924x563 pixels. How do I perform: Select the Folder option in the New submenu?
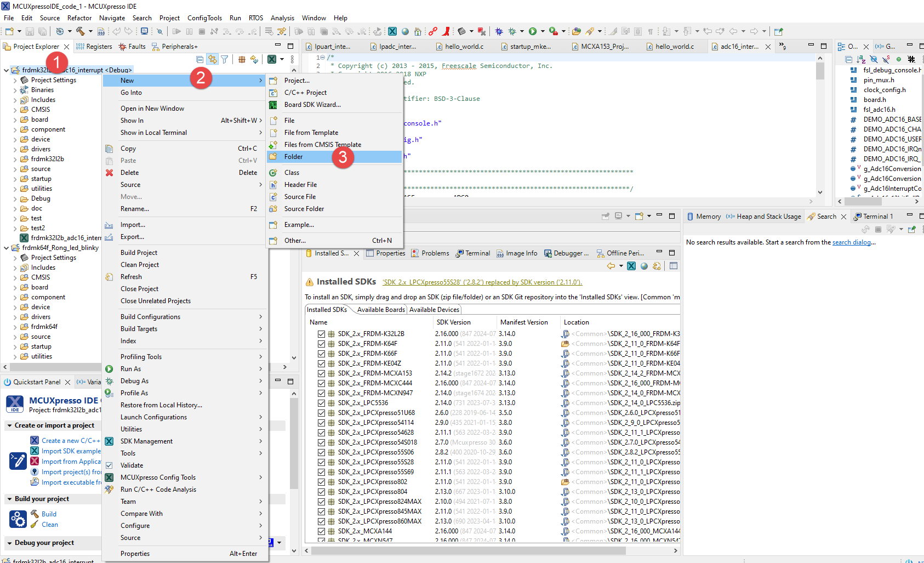tap(294, 156)
